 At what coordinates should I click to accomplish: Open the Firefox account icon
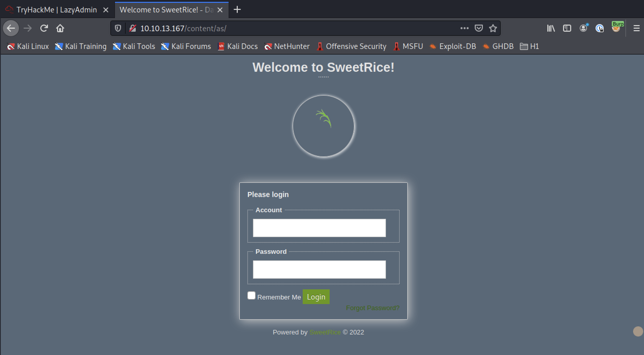point(583,28)
